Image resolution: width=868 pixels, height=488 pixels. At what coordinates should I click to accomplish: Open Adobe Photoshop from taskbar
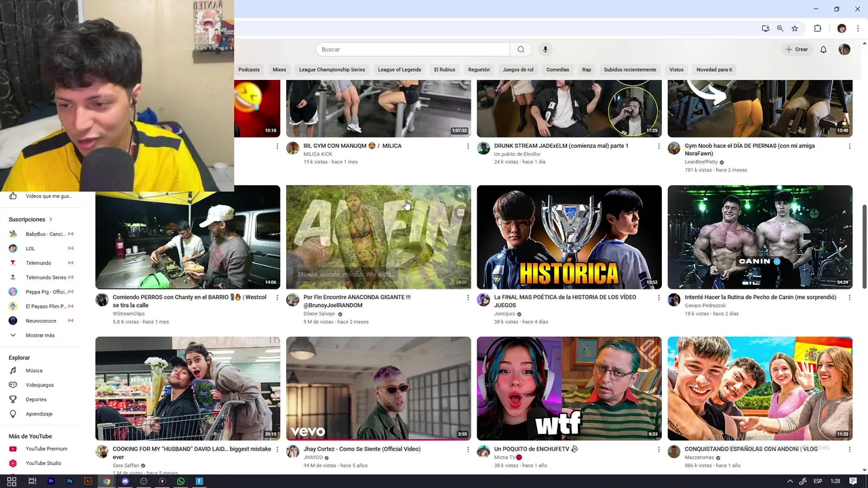point(69,481)
